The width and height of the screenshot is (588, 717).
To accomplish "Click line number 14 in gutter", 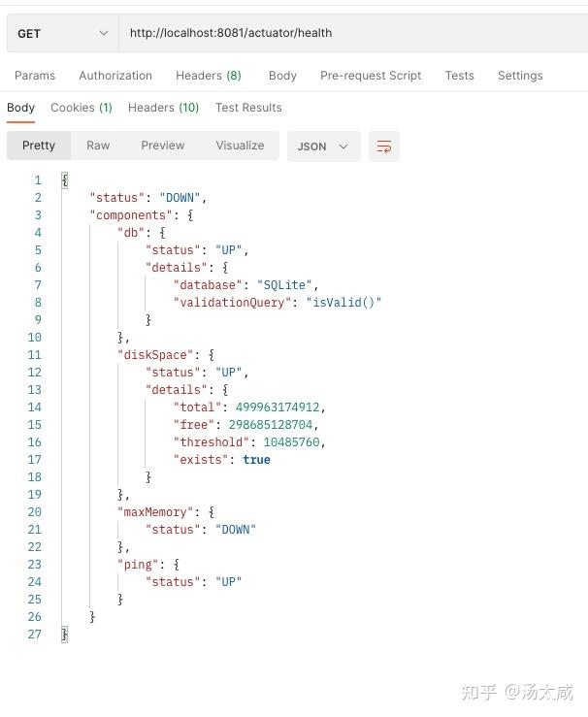I will point(35,407).
